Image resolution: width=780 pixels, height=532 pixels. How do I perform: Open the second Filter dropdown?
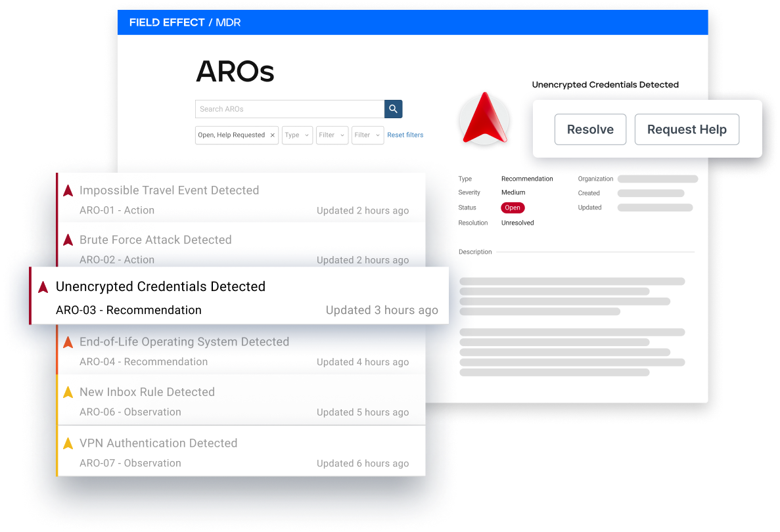tap(367, 135)
